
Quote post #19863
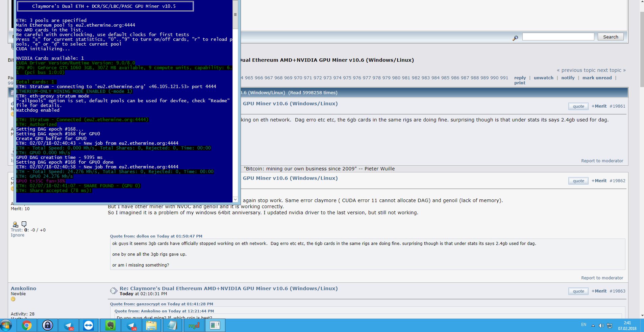(578, 291)
